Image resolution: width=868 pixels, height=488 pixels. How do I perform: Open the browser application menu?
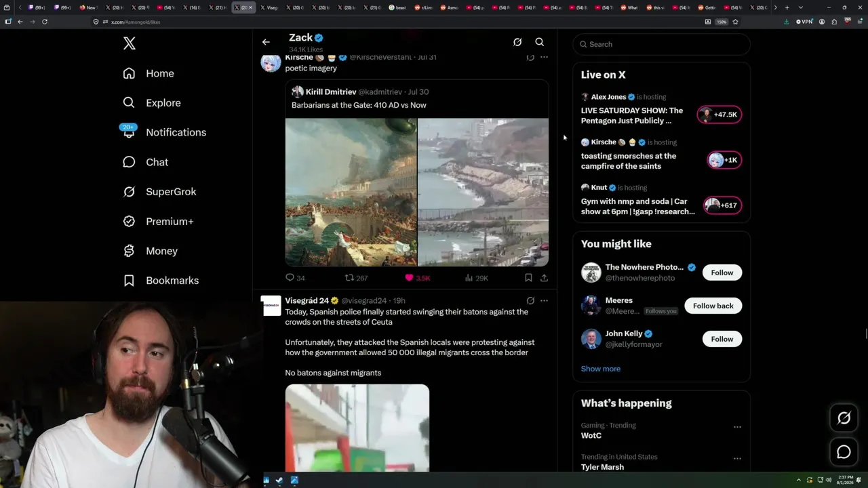859,22
